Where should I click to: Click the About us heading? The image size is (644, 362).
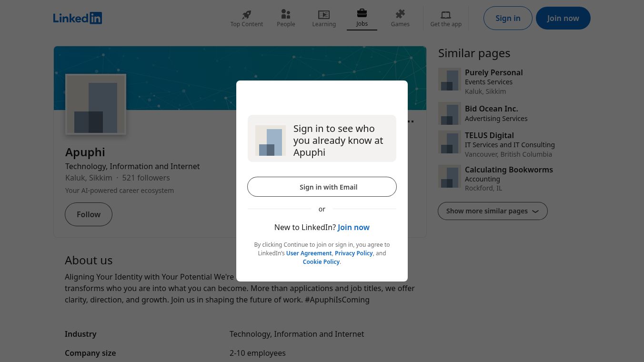[x=89, y=260]
